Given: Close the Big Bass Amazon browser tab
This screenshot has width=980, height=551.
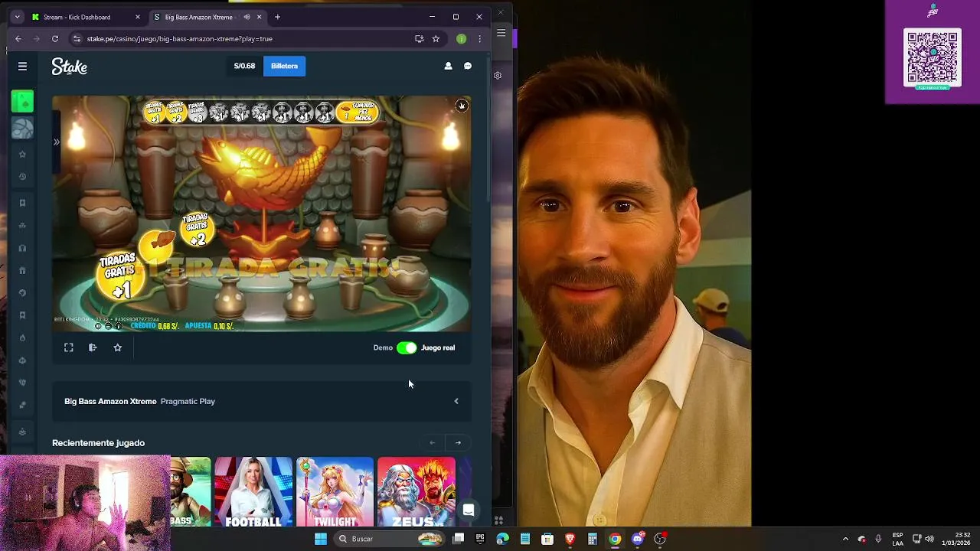Looking at the screenshot, I should coord(259,17).
